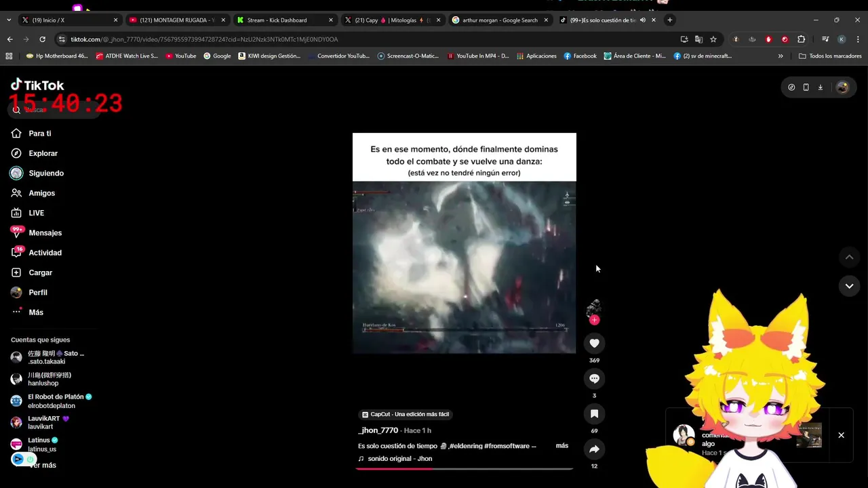The image size is (868, 488).
Task: Bookmark this page with the star icon
Action: coord(713,39)
